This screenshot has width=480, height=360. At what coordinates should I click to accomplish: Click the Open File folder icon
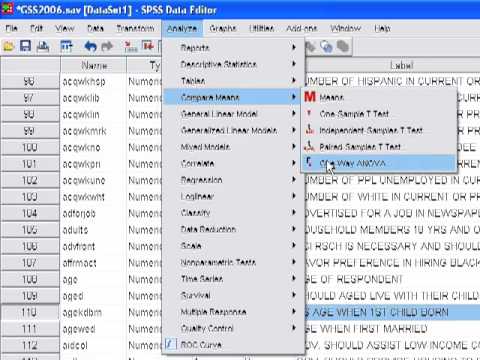click(x=9, y=46)
